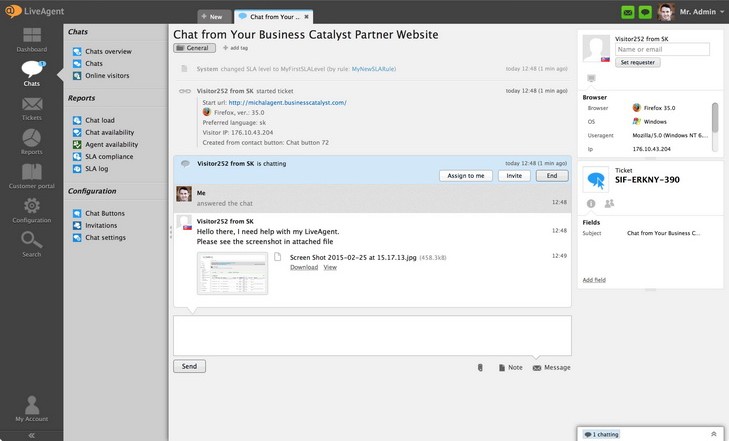Send the chat message
The height and width of the screenshot is (441, 729).
(189, 366)
